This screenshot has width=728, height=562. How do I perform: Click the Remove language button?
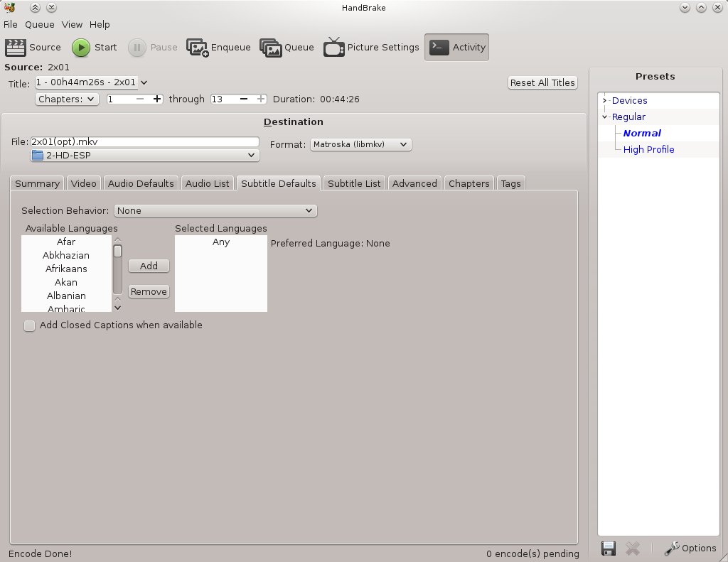click(x=149, y=291)
